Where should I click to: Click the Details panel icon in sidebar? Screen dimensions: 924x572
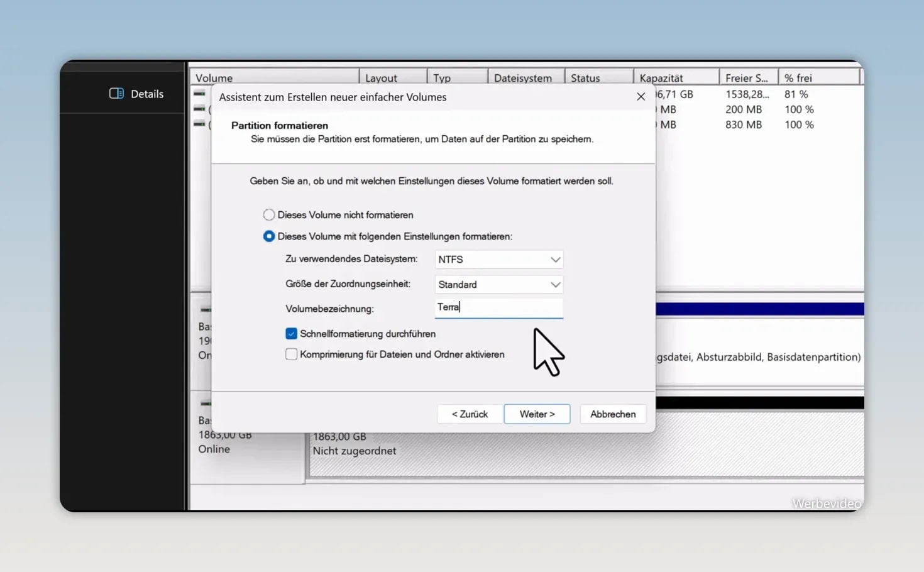116,94
